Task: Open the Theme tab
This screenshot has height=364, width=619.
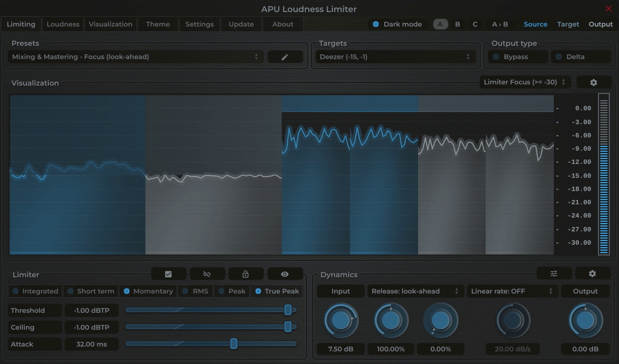Action: pos(157,24)
